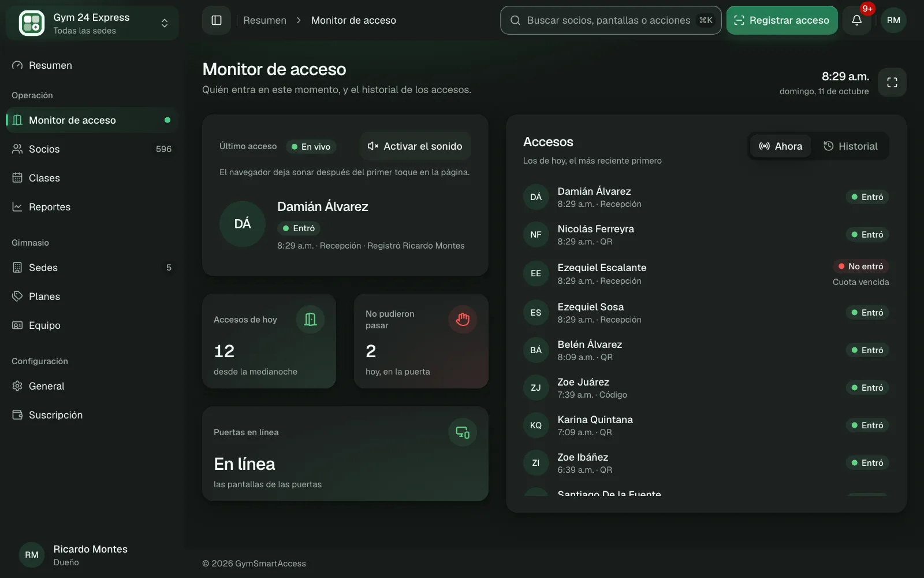Click the Cuota vencida reason text
Screen dimensions: 924x578
(860, 282)
